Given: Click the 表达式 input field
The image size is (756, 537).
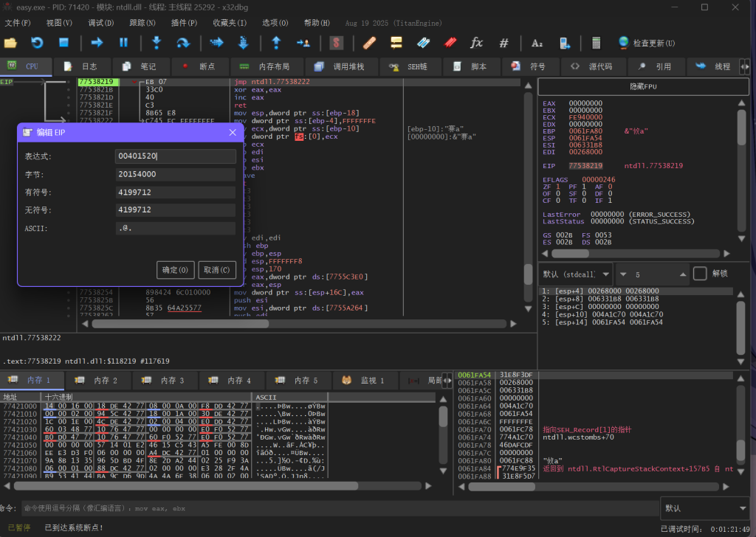Looking at the screenshot, I should [x=176, y=156].
